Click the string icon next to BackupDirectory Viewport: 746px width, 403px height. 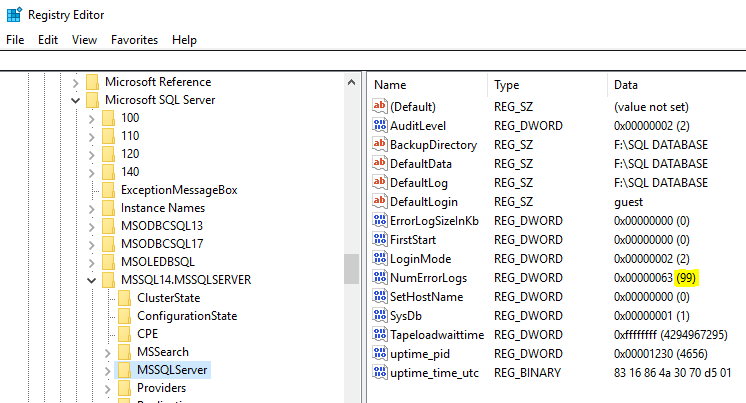380,144
